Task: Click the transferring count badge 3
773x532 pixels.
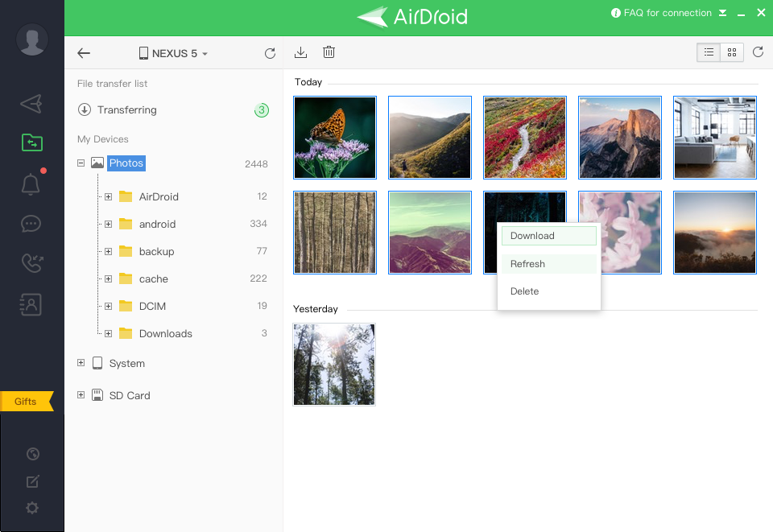Action: [262, 109]
